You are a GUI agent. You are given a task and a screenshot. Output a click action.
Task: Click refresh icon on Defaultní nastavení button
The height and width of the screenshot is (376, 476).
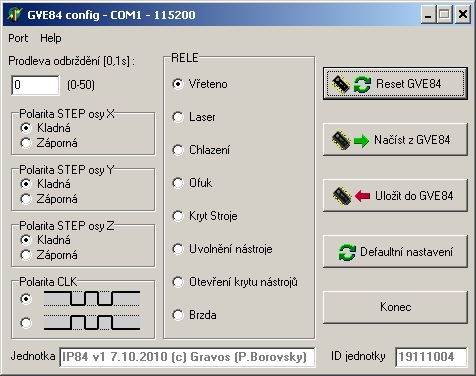(x=347, y=252)
